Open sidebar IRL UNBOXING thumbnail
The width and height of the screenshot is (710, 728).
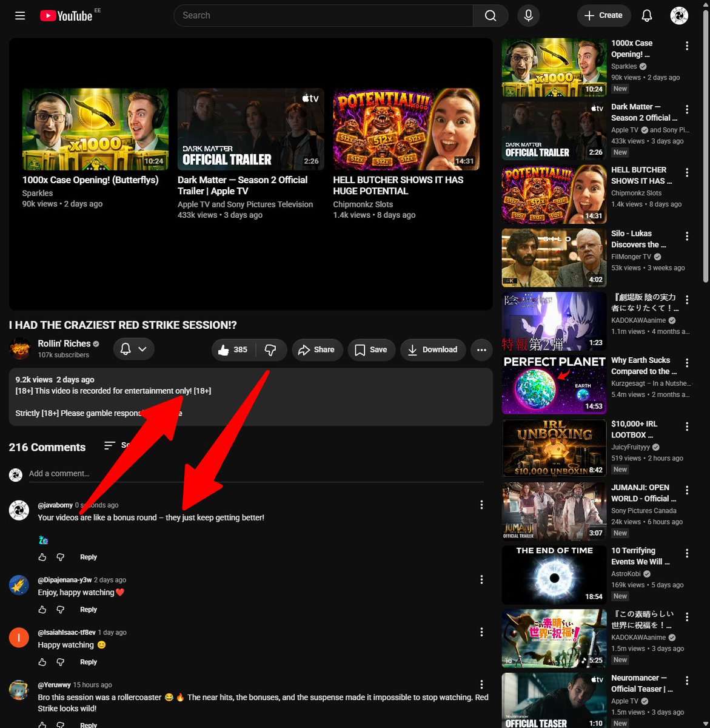point(554,448)
